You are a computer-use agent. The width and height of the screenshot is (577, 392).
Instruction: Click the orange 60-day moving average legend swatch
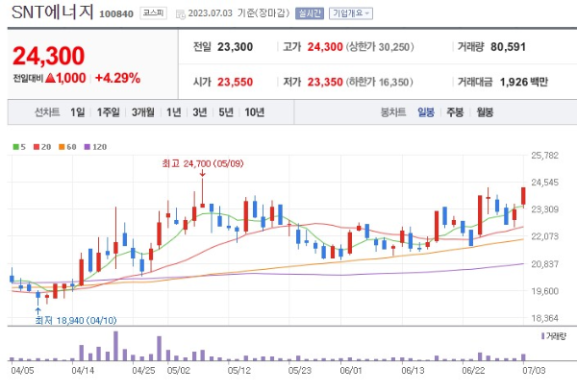[x=62, y=147]
